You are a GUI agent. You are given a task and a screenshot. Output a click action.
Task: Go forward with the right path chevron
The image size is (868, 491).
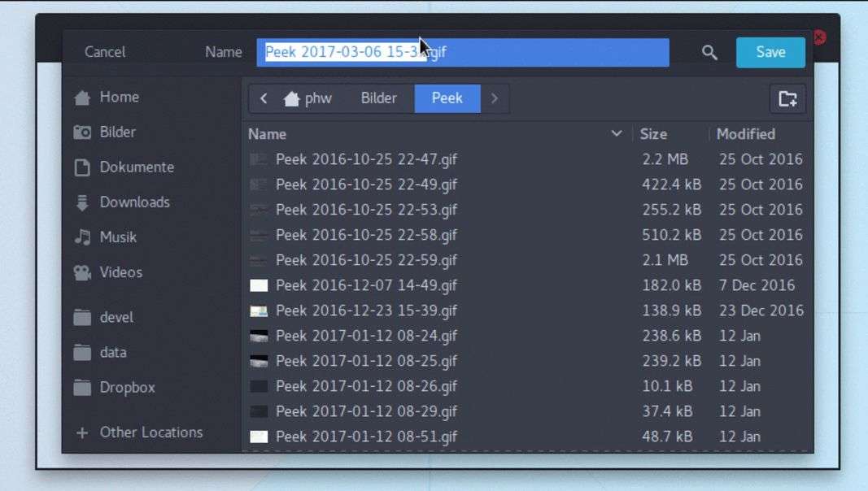click(x=495, y=98)
